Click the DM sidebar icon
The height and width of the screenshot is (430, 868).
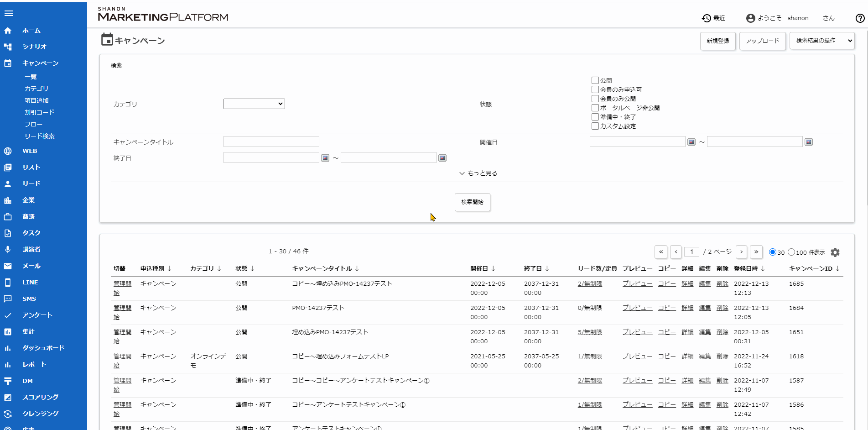click(x=8, y=381)
